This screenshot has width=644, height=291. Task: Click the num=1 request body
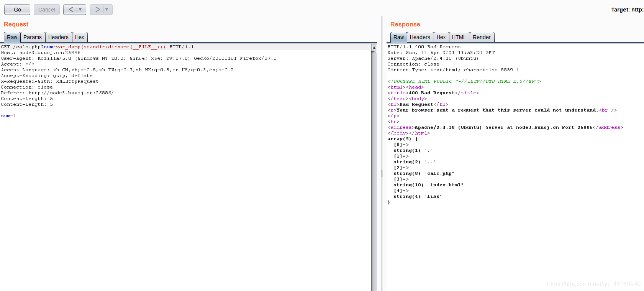tap(8, 116)
